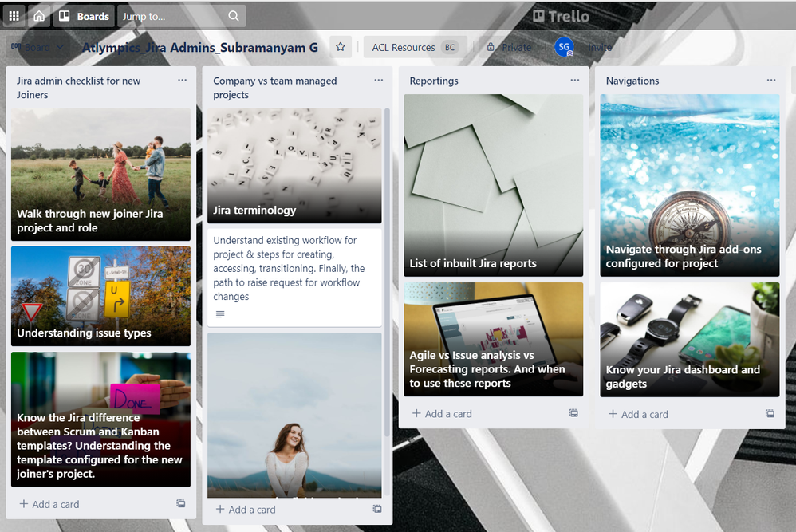The height and width of the screenshot is (532, 796).
Task: Create from template icon in Reportings list
Action: (x=573, y=413)
